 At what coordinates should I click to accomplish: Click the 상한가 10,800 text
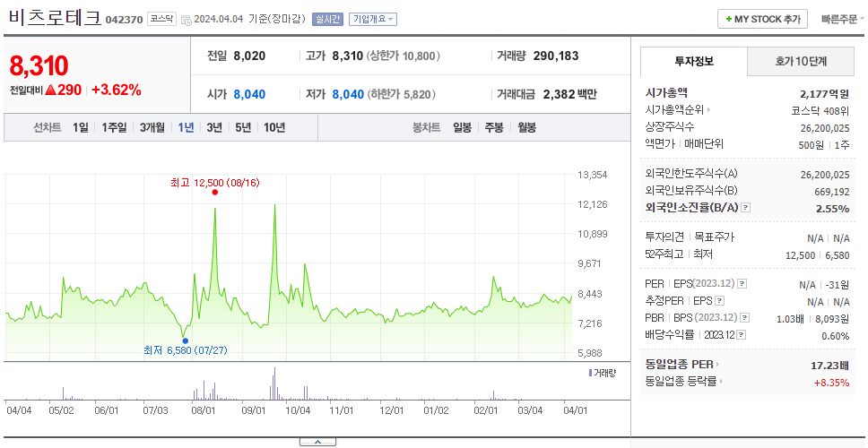point(404,56)
